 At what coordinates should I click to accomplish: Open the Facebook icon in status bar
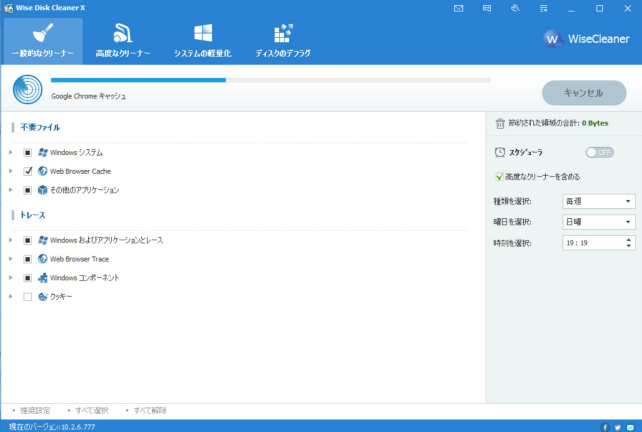pyautogui.click(x=605, y=427)
